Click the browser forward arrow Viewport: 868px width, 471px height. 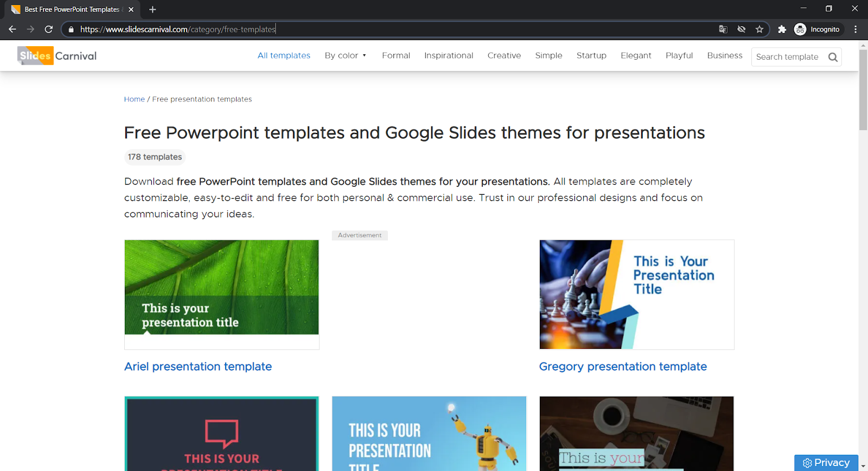tap(30, 29)
